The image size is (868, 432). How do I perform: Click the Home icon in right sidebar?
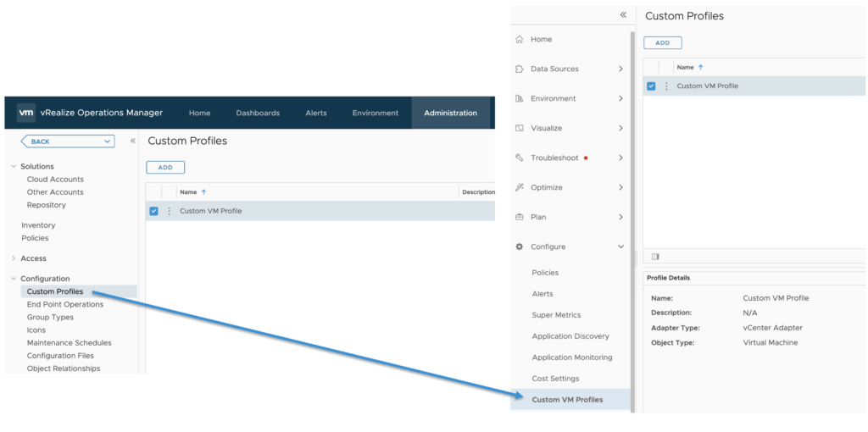[x=520, y=40]
